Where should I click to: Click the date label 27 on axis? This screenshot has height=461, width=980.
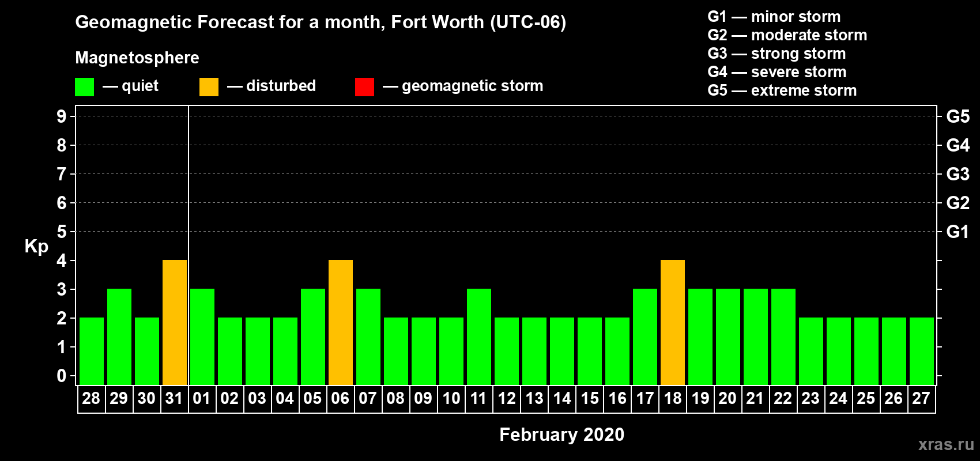coord(921,399)
